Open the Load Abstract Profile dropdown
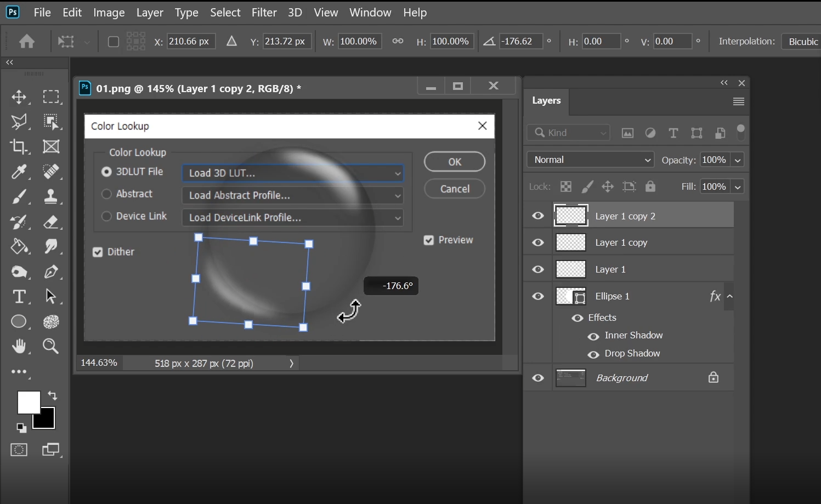This screenshot has height=504, width=821. (293, 195)
